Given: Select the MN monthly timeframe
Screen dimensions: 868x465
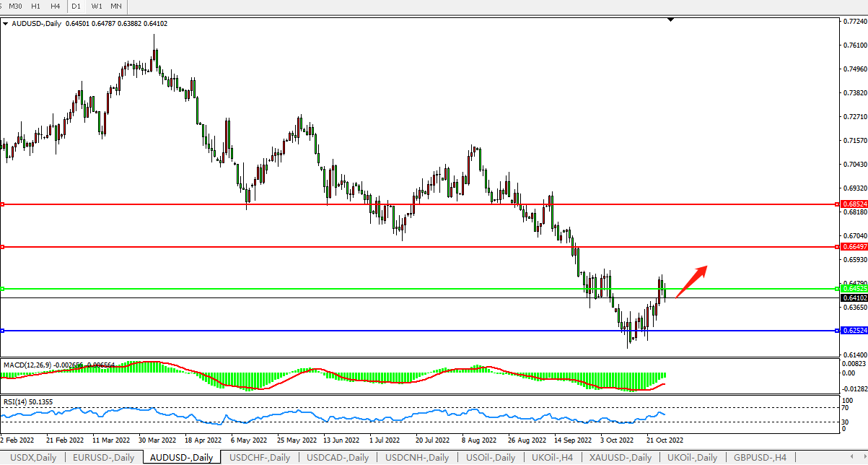Looking at the screenshot, I should (115, 6).
